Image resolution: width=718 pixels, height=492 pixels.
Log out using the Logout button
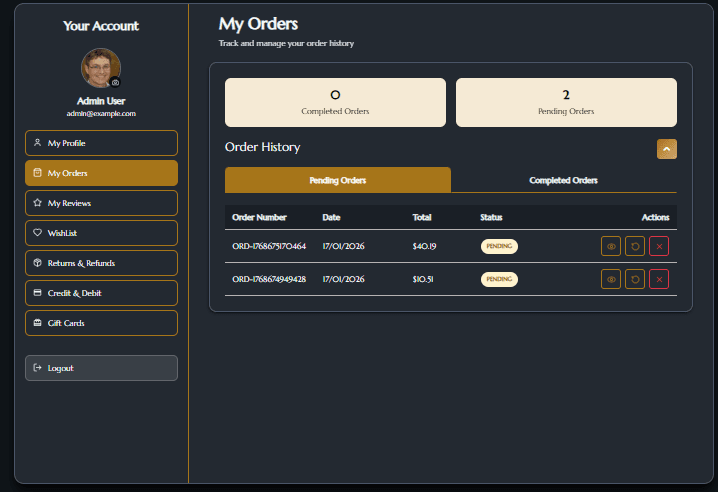click(101, 368)
